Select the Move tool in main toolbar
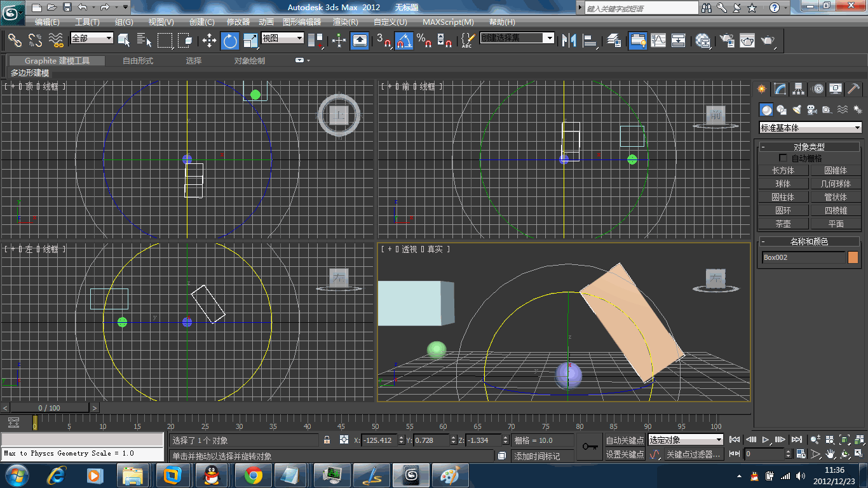 (x=209, y=41)
